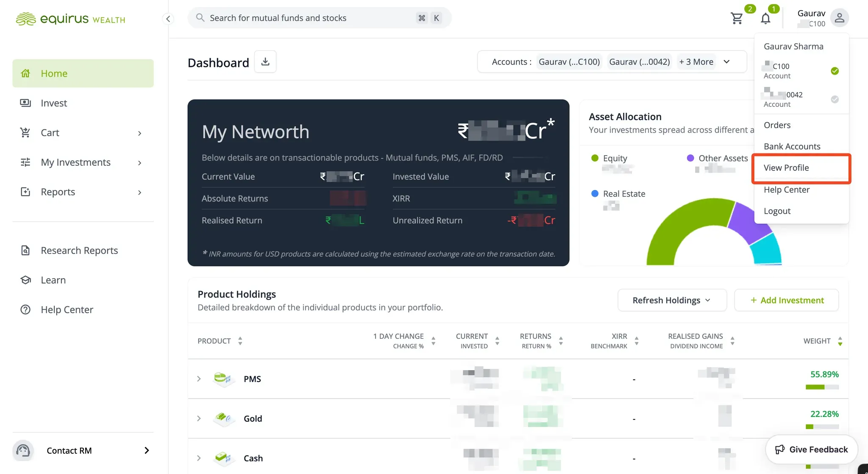Select the C100 account checkmark
Screen dimensions: 868x474
tap(835, 71)
